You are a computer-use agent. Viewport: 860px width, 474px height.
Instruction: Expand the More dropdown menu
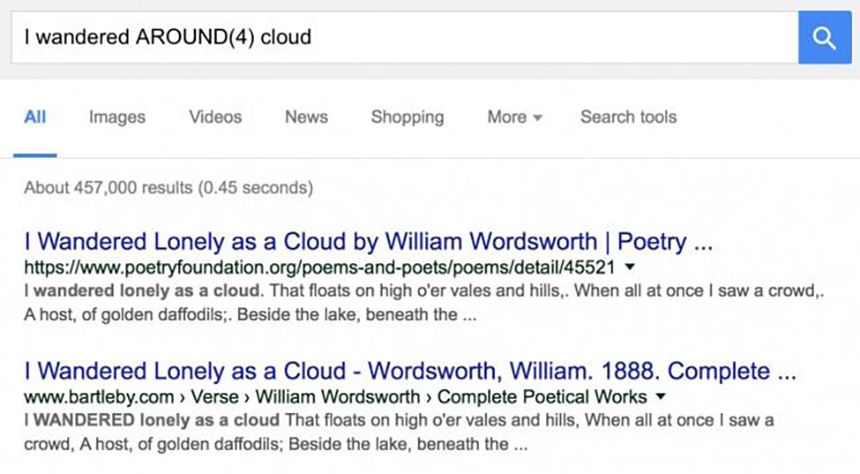(x=514, y=117)
